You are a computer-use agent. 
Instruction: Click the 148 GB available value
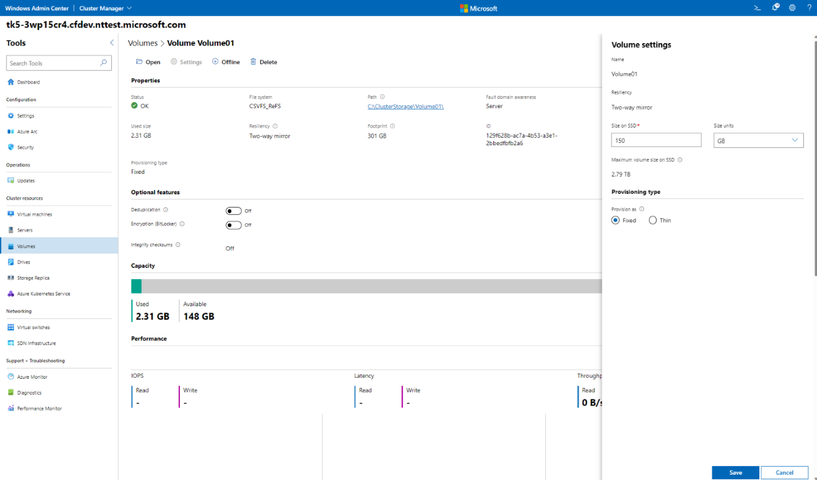click(199, 316)
